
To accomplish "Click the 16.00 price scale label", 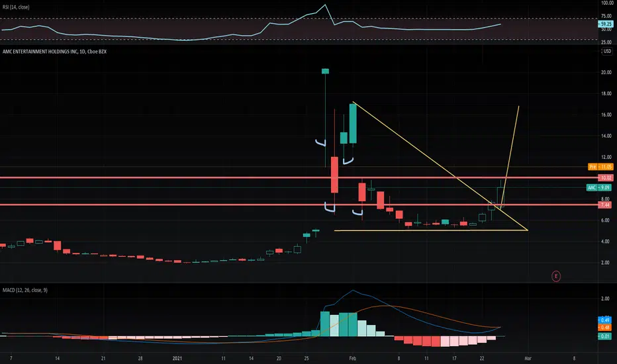I will tap(606, 115).
